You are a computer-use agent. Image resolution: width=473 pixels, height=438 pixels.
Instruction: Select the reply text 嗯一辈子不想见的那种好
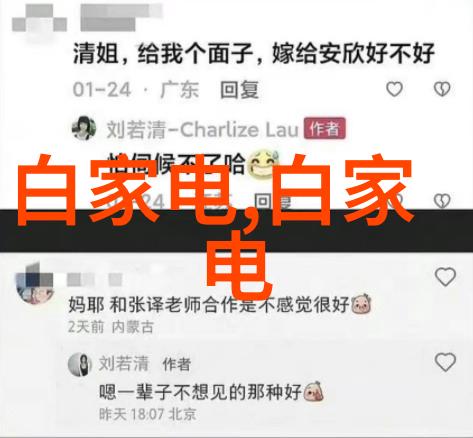(200, 392)
